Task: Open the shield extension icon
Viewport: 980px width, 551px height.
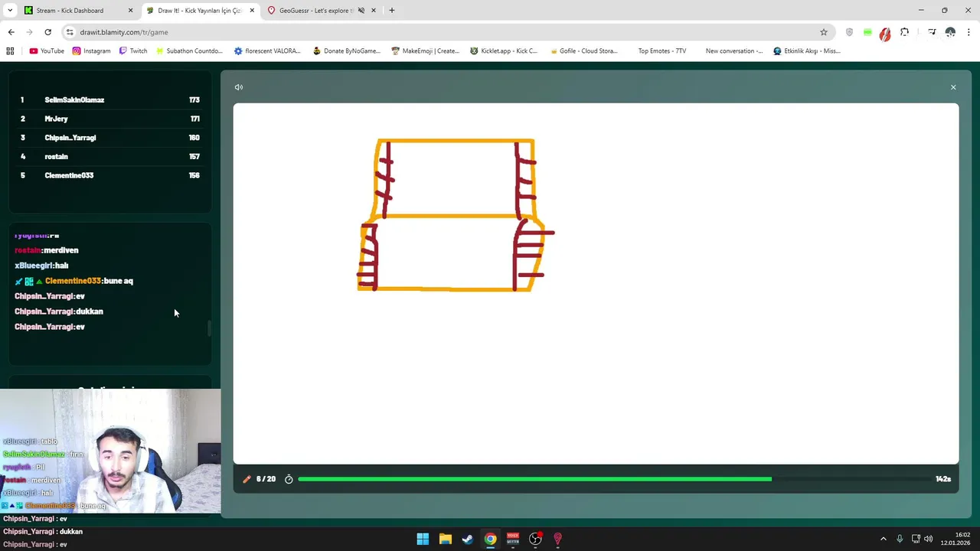Action: (849, 32)
